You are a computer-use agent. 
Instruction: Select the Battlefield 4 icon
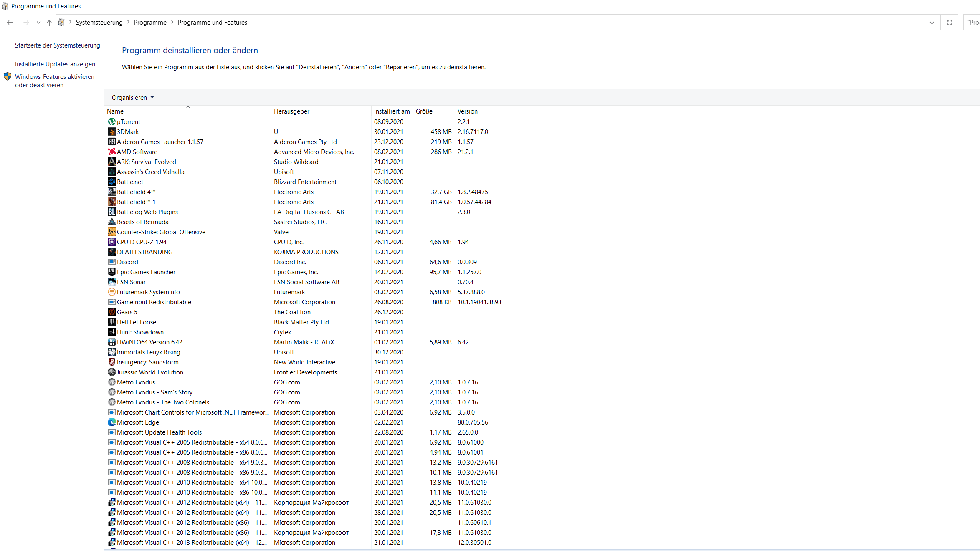pyautogui.click(x=111, y=192)
